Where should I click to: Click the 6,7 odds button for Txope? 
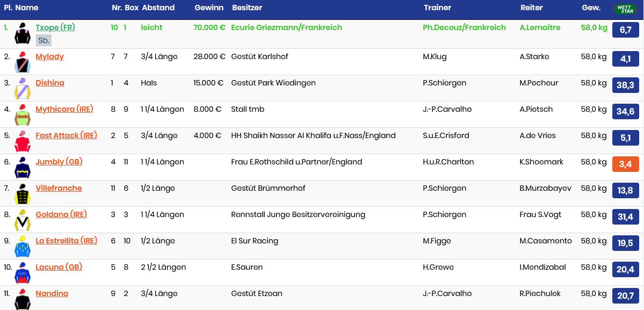625,30
